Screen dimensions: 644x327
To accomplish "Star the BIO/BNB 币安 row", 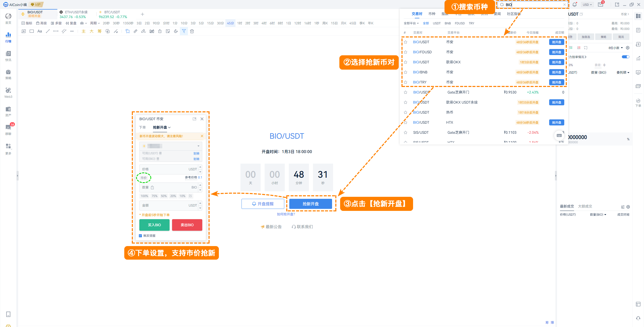I will [406, 72].
